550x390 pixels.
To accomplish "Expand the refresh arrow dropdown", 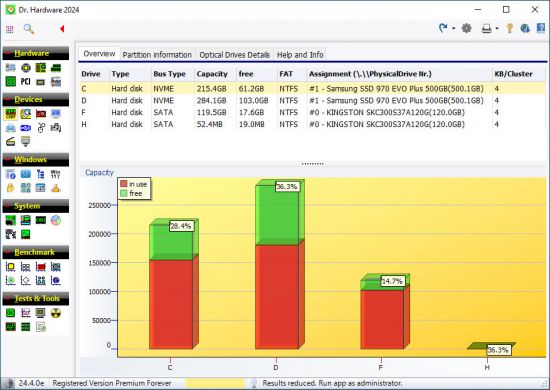I will pyautogui.click(x=454, y=28).
